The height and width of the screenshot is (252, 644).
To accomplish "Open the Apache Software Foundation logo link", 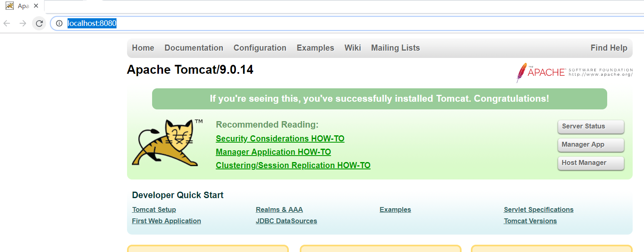I will pyautogui.click(x=574, y=73).
